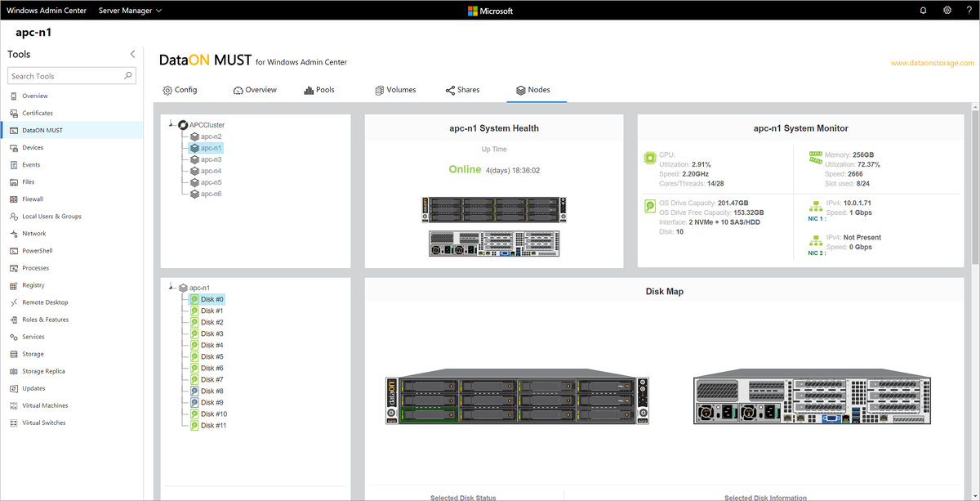The image size is (980, 501).
Task: Select Disk #6 in the disk tree
Action: pos(207,368)
